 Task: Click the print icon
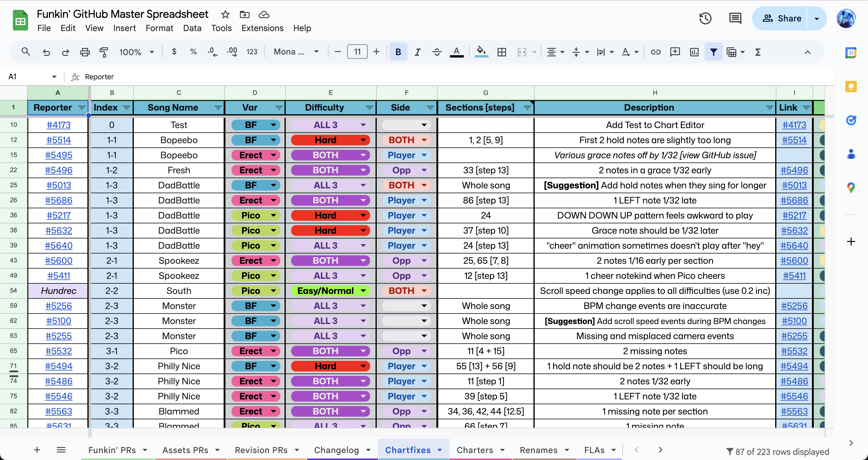click(x=85, y=52)
